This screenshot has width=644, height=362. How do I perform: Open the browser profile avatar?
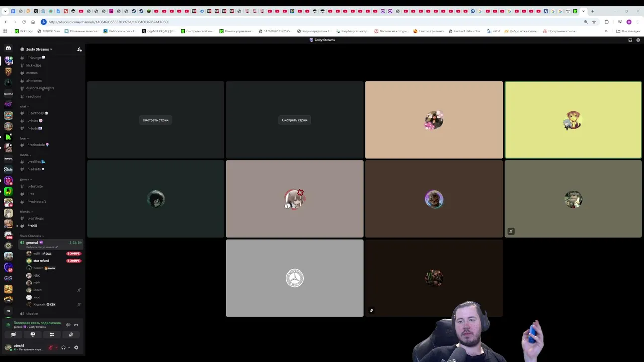[x=629, y=22]
